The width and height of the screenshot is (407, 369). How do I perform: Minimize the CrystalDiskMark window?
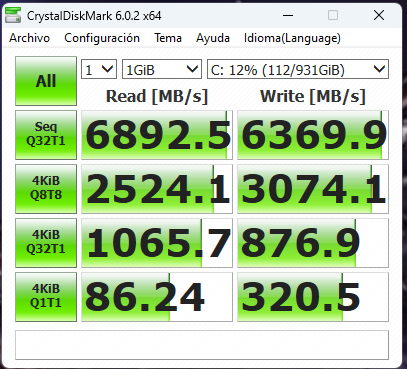click(x=288, y=15)
